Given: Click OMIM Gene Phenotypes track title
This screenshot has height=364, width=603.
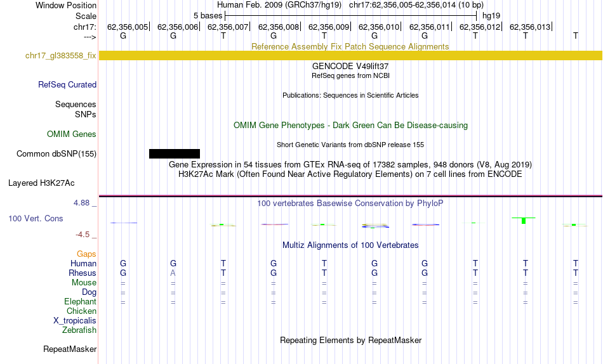Looking at the screenshot, I should [350, 126].
